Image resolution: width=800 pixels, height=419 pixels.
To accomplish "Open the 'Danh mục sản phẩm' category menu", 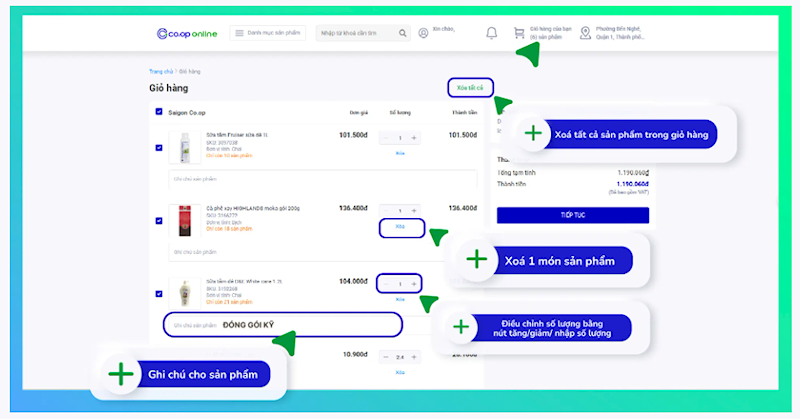I will pos(269,33).
